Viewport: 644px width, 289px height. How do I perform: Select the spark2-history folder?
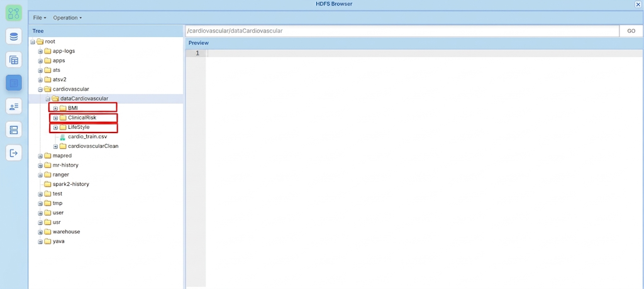coord(70,184)
